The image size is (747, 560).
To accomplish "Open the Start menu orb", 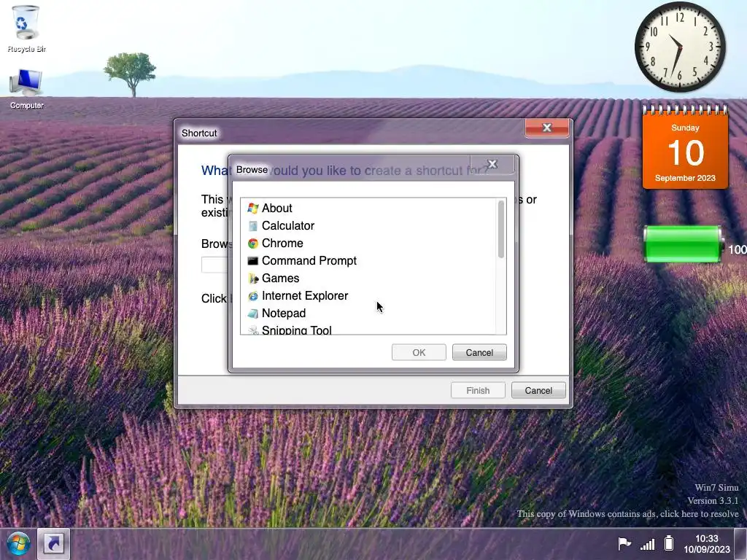I will 18,543.
